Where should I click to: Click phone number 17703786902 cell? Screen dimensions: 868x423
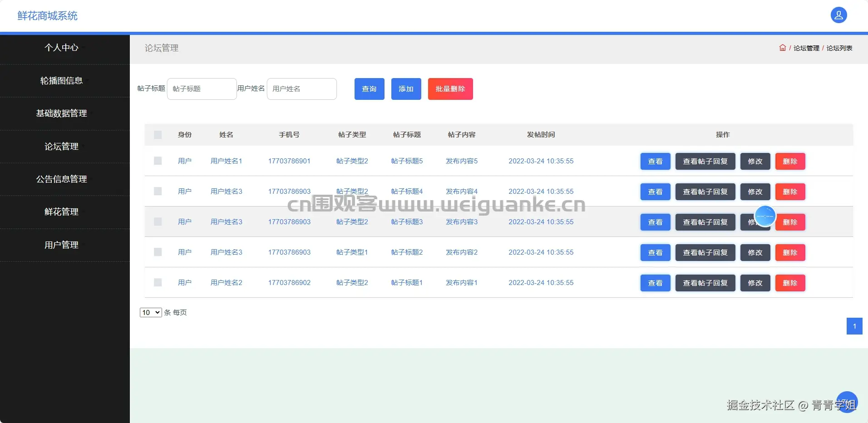[x=289, y=283]
